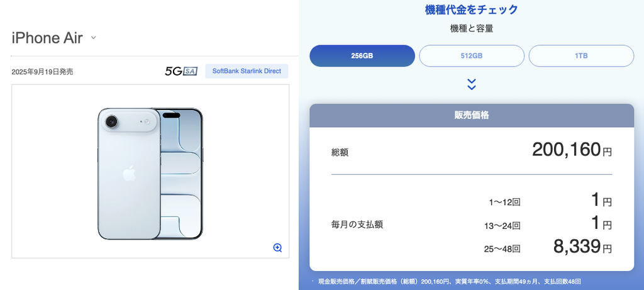Open the image zoom magnifier icon

click(x=277, y=248)
